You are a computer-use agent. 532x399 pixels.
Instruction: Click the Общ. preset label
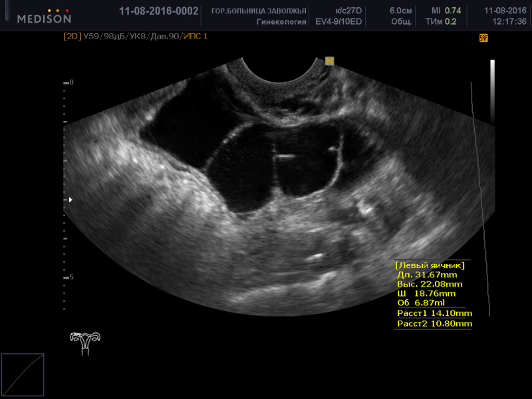(402, 22)
